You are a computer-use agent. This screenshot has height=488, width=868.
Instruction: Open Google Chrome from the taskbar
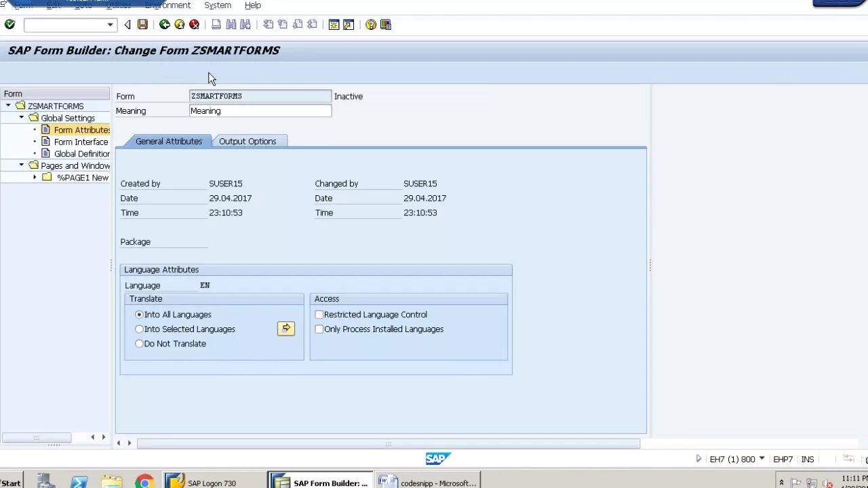point(144,481)
